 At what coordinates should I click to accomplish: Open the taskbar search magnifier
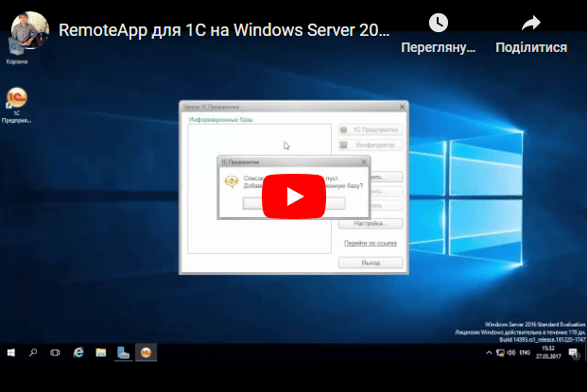coord(33,352)
